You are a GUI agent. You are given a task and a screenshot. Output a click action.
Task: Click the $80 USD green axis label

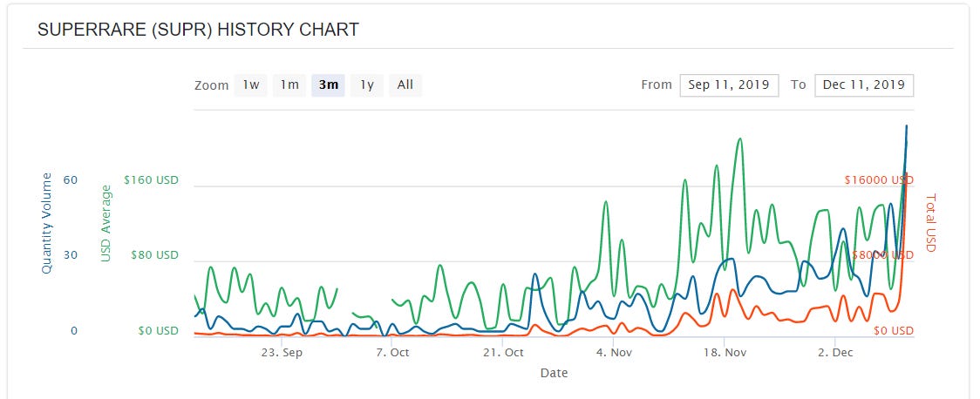pos(154,255)
